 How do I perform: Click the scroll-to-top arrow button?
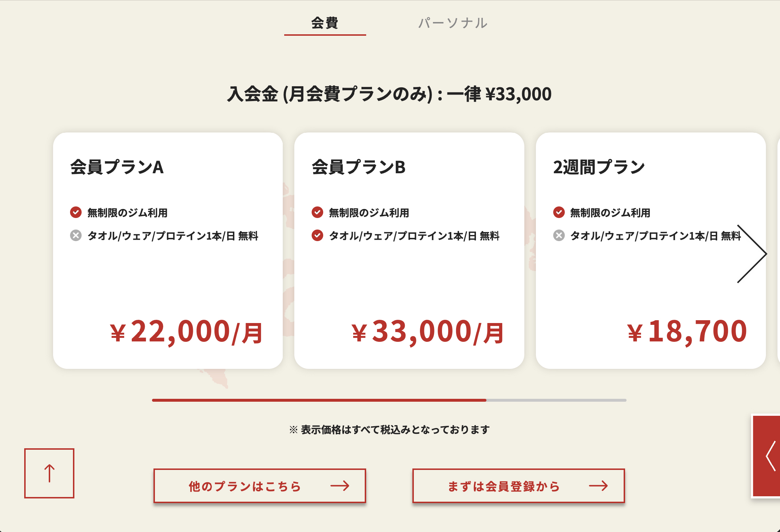[49, 473]
